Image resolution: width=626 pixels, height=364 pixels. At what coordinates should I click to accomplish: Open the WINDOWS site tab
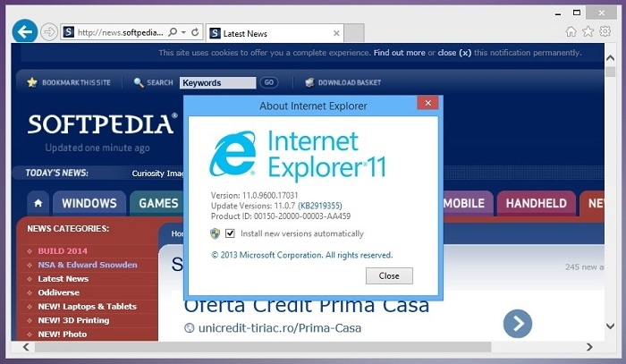coord(89,203)
